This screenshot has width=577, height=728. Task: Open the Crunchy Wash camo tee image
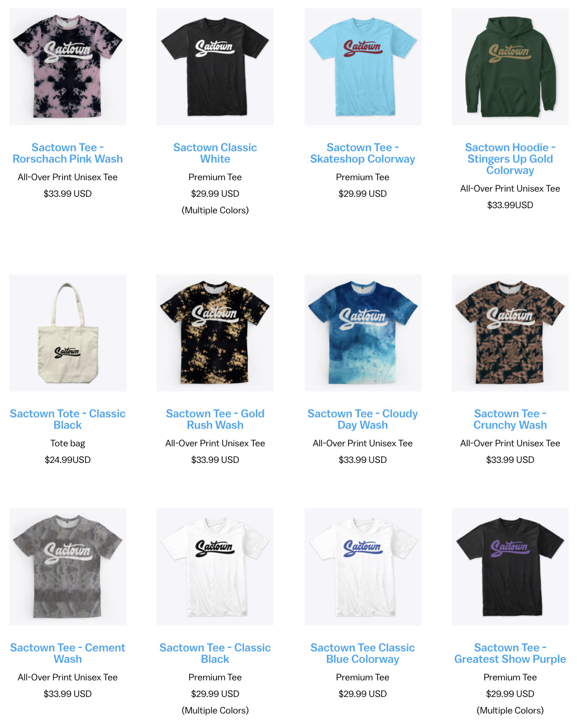[x=510, y=333]
